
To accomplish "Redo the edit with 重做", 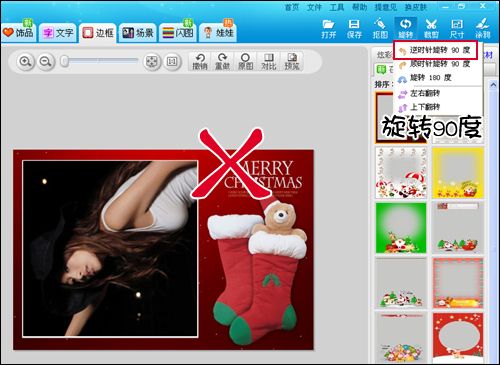I will tap(223, 62).
